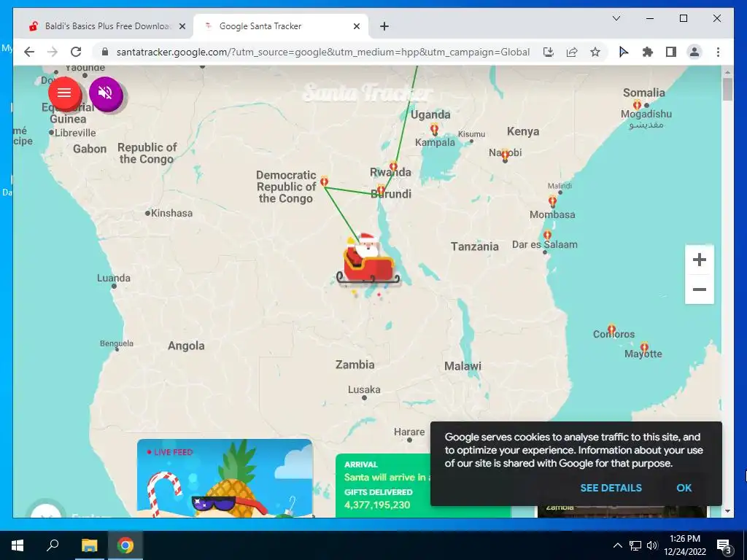Screen dimensions: 747x560
Task: Click the Mogadishu gift marker
Action: click(x=637, y=105)
